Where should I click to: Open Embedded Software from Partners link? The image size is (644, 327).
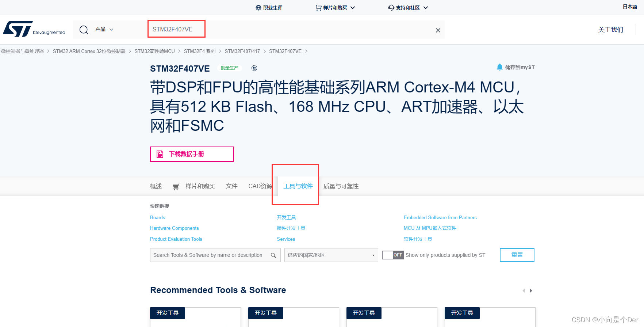(x=440, y=217)
